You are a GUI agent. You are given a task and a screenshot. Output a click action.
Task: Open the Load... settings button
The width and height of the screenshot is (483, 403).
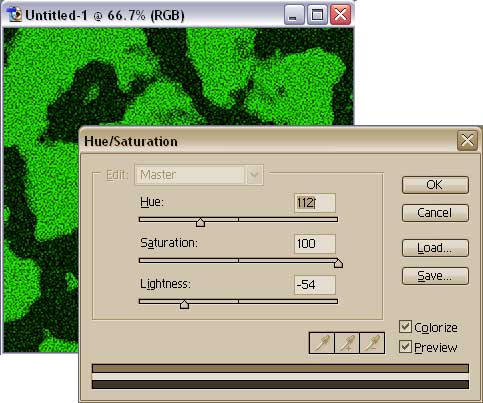tap(435, 248)
